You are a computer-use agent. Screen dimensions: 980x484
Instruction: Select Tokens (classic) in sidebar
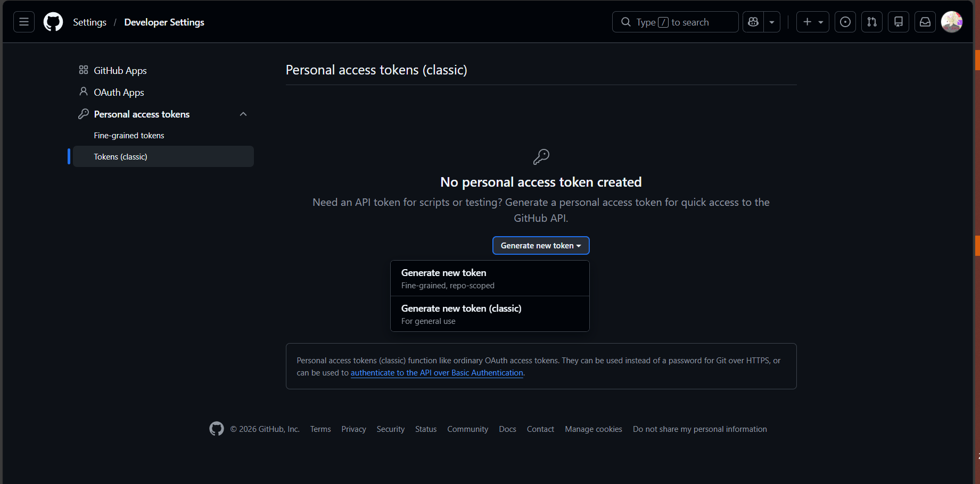point(163,156)
